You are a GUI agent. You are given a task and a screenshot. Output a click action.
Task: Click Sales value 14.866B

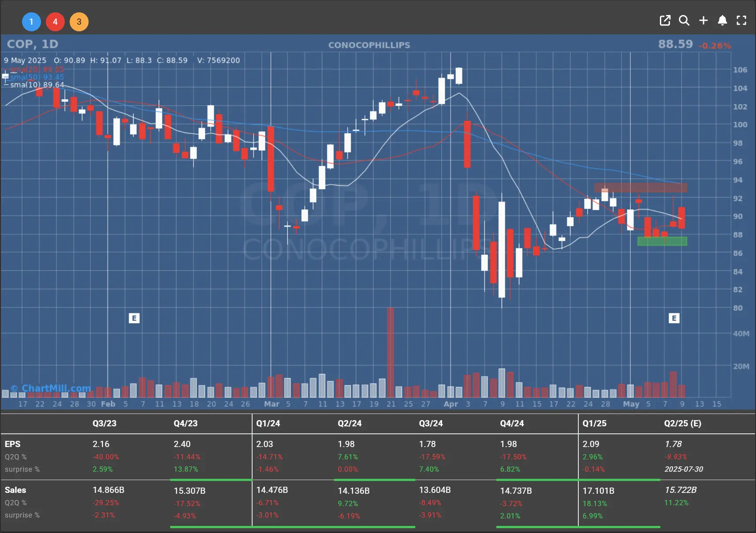(x=108, y=490)
